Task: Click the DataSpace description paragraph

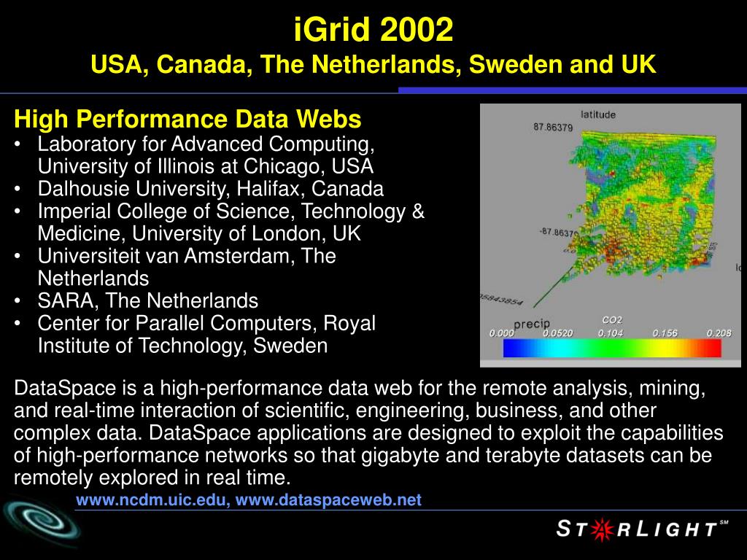Action: (x=368, y=432)
